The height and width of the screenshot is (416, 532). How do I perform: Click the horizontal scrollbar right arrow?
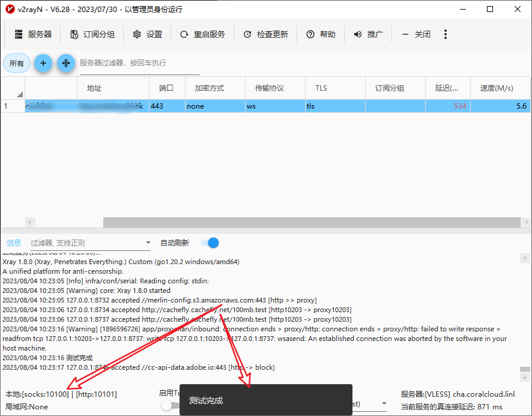pos(526,222)
